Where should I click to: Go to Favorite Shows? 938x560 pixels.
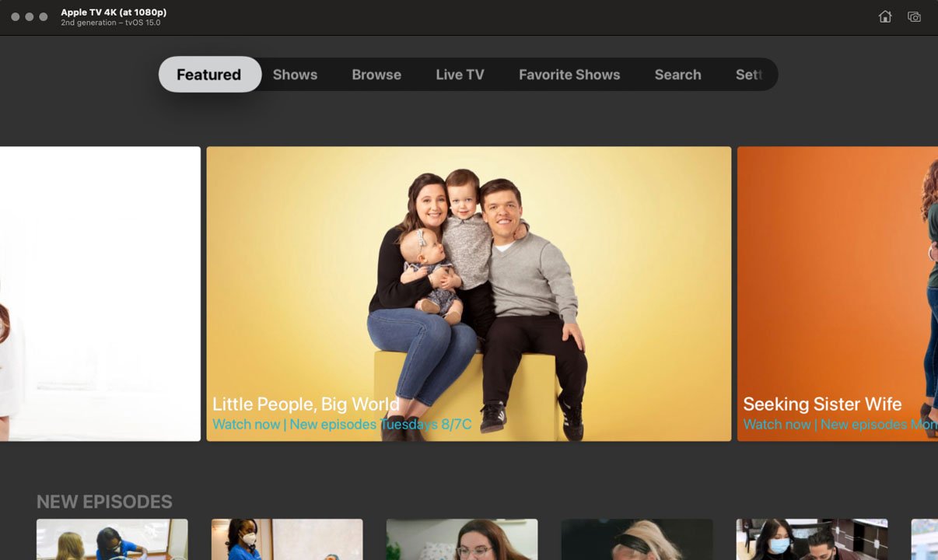tap(569, 74)
